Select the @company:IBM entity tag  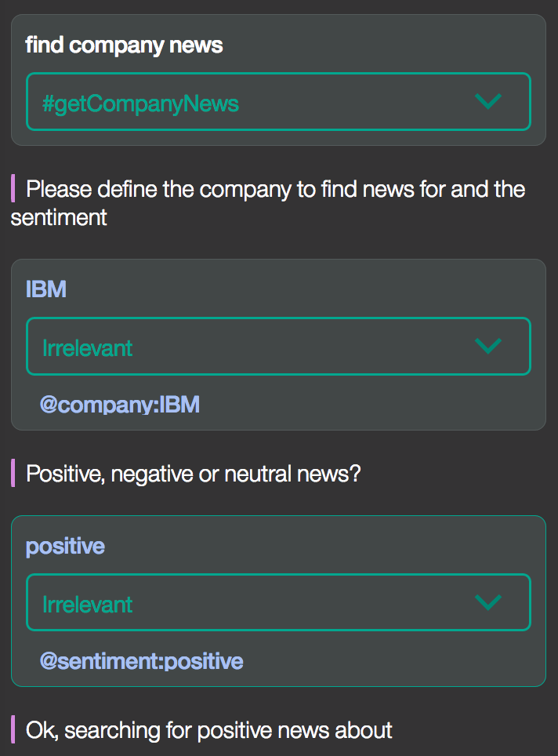point(119,405)
